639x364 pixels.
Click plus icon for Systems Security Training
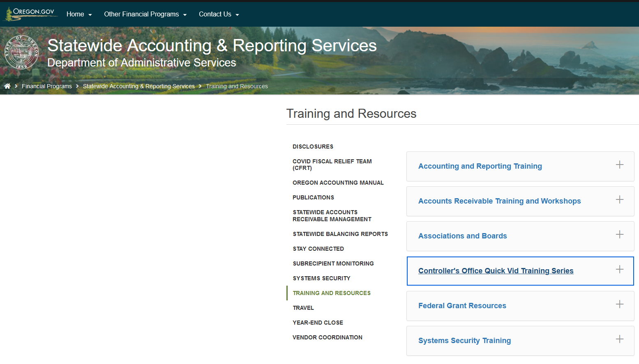[x=619, y=339]
